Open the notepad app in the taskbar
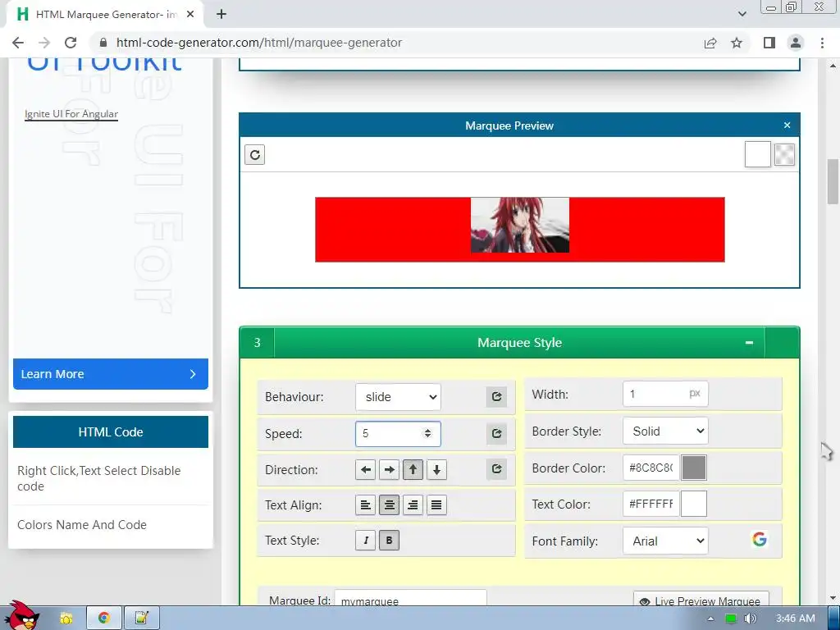This screenshot has width=840, height=630. (141, 619)
